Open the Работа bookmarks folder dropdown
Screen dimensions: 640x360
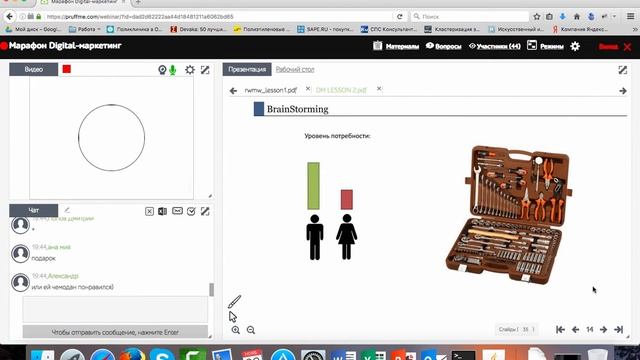84,29
